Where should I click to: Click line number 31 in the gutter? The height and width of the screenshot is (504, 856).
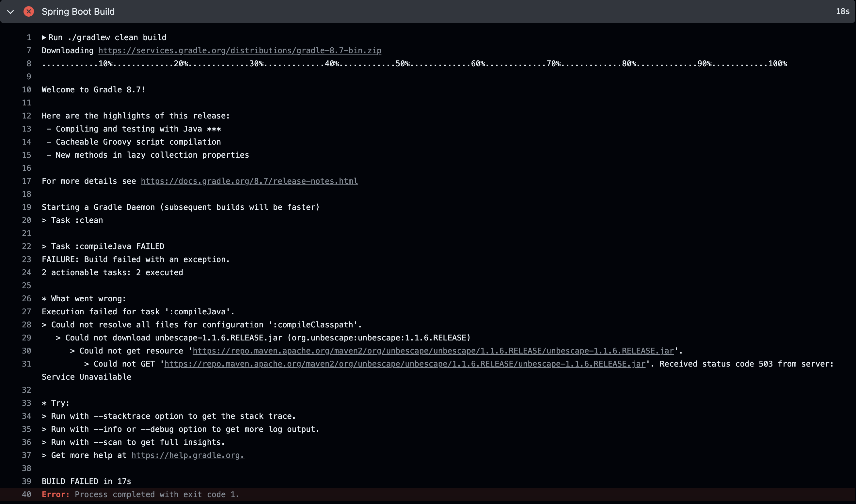pyautogui.click(x=26, y=364)
